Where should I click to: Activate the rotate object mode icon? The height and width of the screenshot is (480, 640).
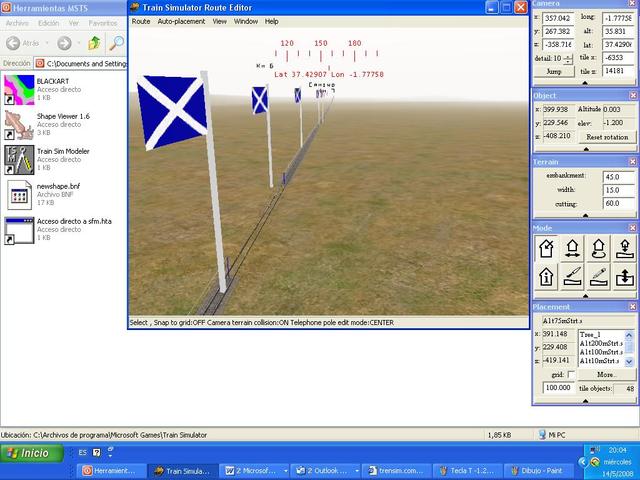point(598,249)
